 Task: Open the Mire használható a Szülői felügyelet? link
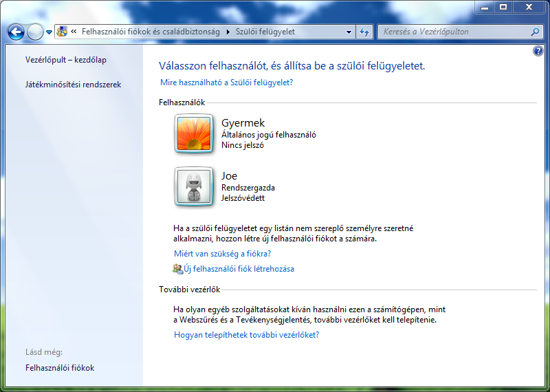click(x=227, y=83)
